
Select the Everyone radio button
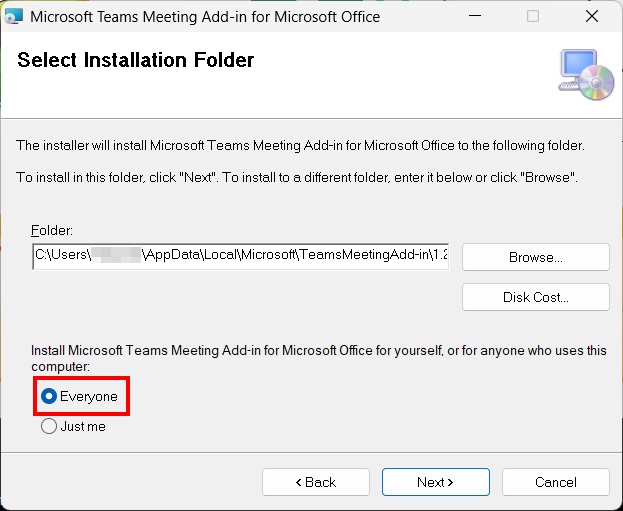click(x=49, y=397)
